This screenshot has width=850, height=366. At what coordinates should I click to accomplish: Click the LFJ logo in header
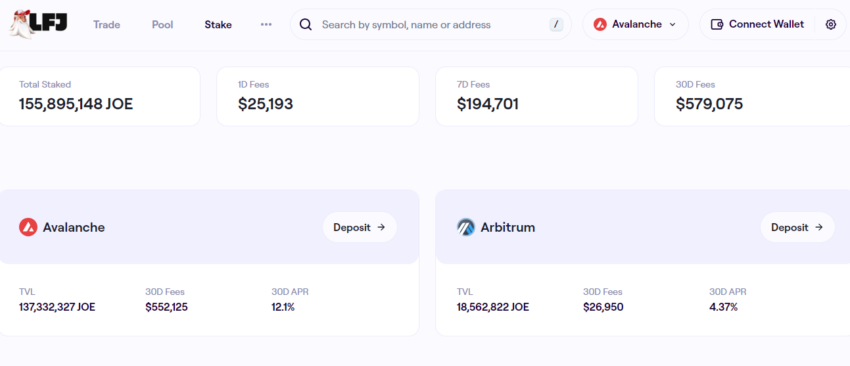[x=38, y=23]
